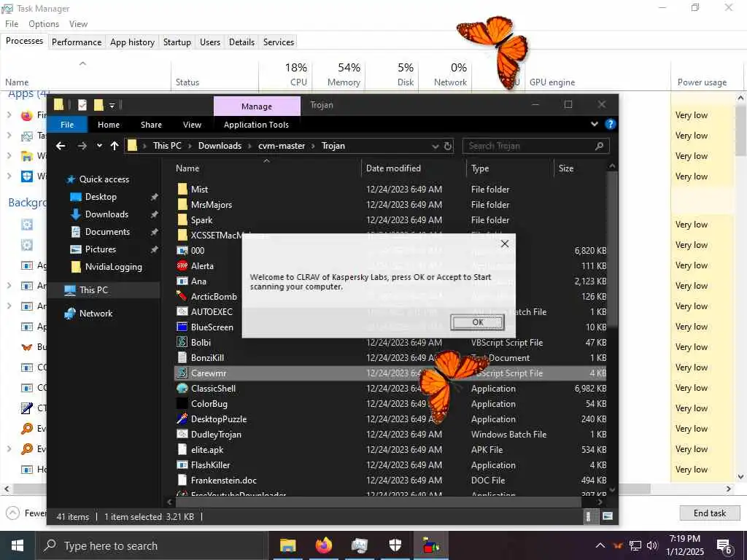The width and height of the screenshot is (747, 560).
Task: Open Desktop in Quick access sidebar
Action: pyautogui.click(x=101, y=197)
